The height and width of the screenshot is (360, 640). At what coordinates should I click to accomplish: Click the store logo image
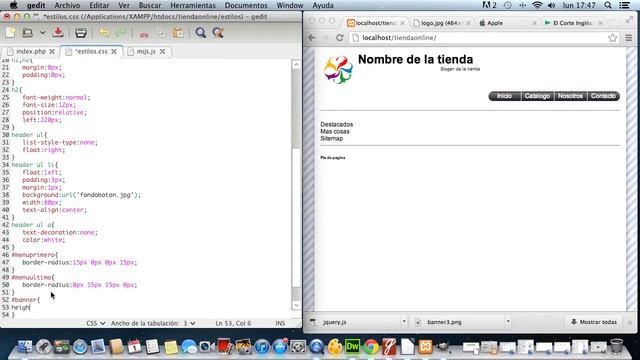[338, 70]
